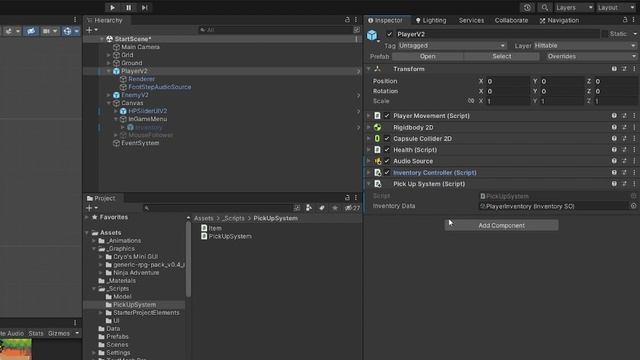This screenshot has width=640, height=360.
Task: Click the Rigidbody 2D component icon
Action: click(x=377, y=127)
